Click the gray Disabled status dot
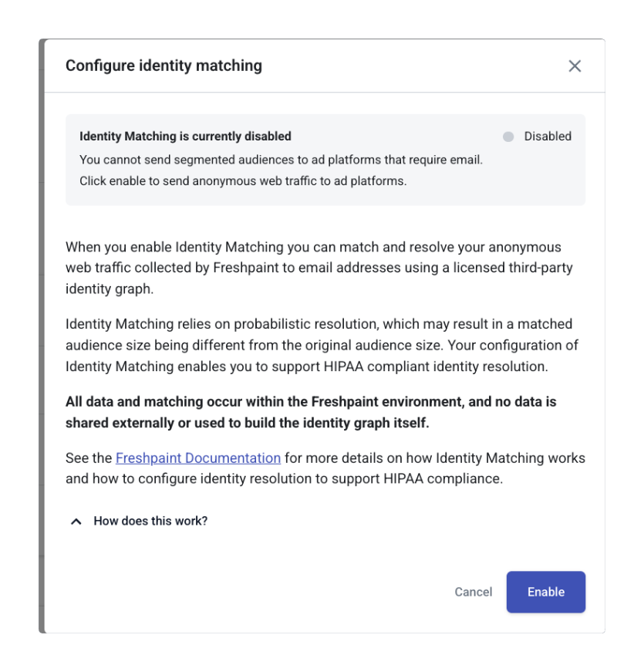Image resolution: width=644 pixels, height=672 pixels. (508, 137)
